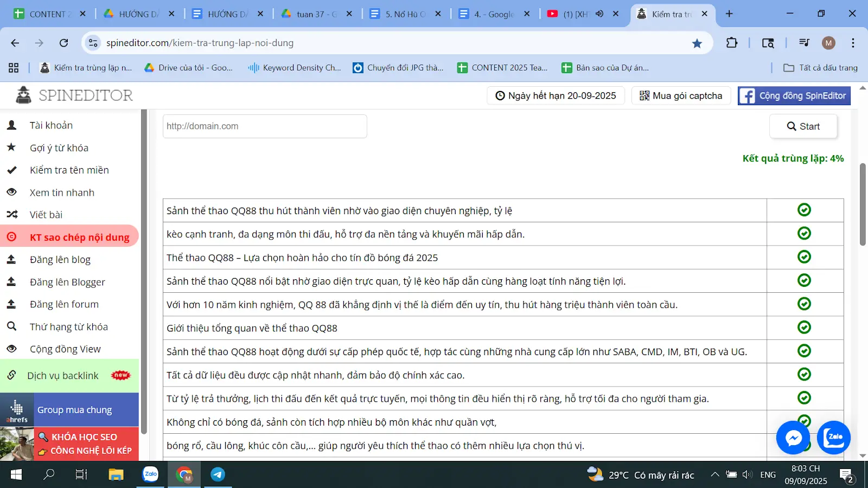This screenshot has height=488, width=868.
Task: Open KHÓA HỌC SEO banner
Action: pos(69,444)
